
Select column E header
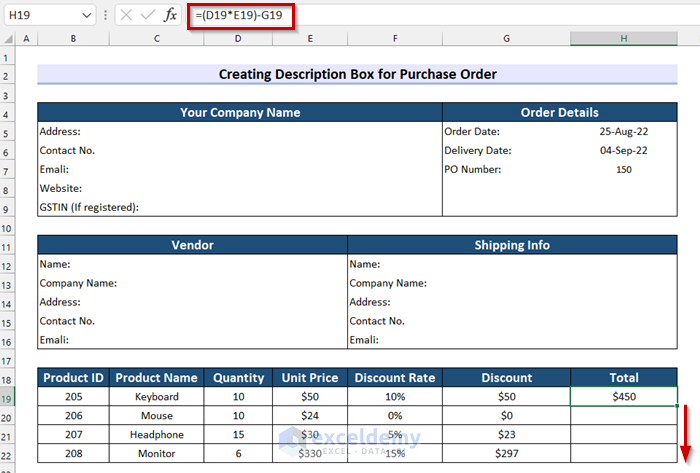point(310,39)
